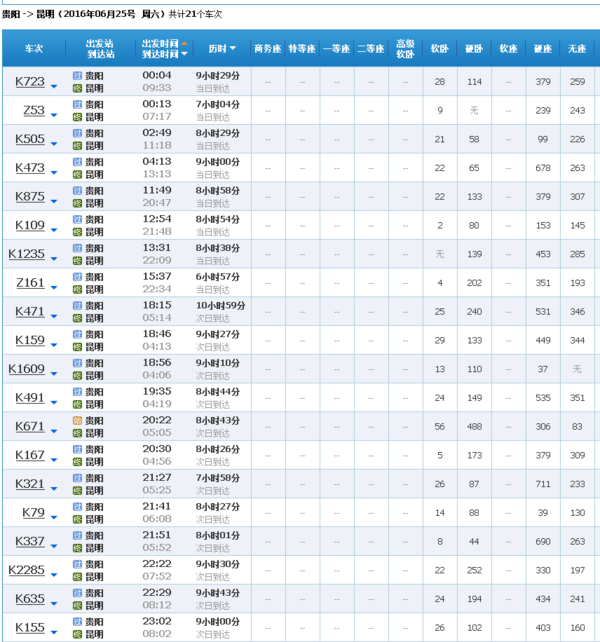Click the blue pass-through station icon in the K723 row
The width and height of the screenshot is (600, 642).
click(x=78, y=75)
